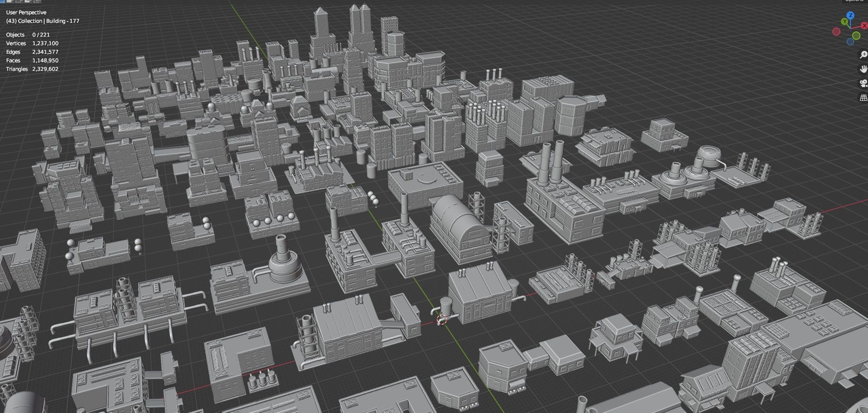Click the 3D cursor in the viewport

(x=442, y=320)
